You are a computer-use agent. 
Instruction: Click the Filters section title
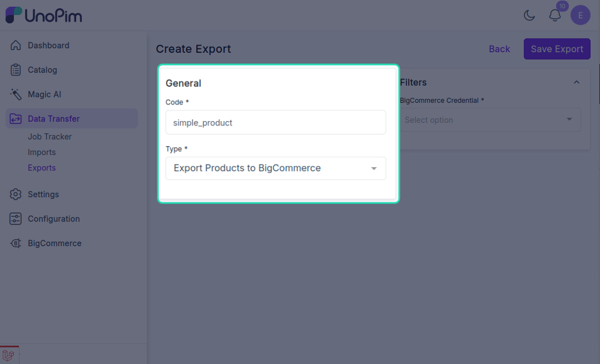tap(413, 82)
